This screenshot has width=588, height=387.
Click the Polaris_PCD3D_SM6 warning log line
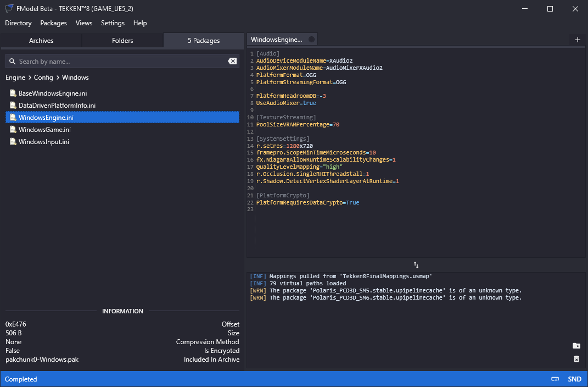(385, 297)
